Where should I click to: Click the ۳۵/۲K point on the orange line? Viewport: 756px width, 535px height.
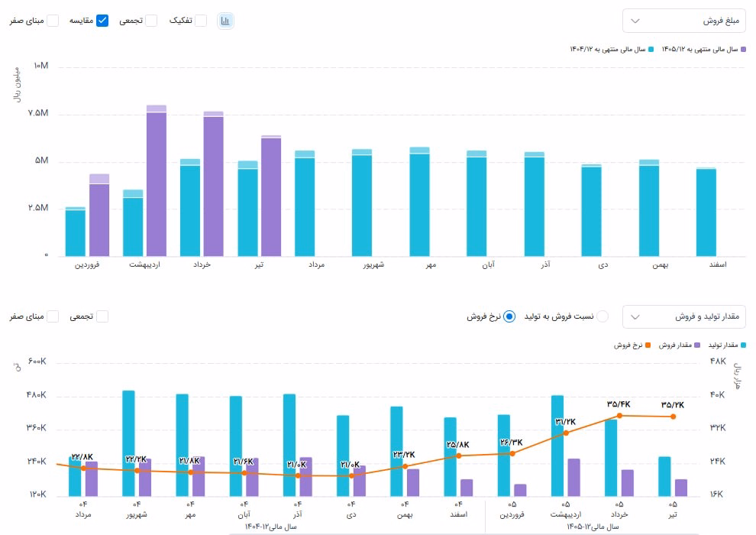point(673,417)
